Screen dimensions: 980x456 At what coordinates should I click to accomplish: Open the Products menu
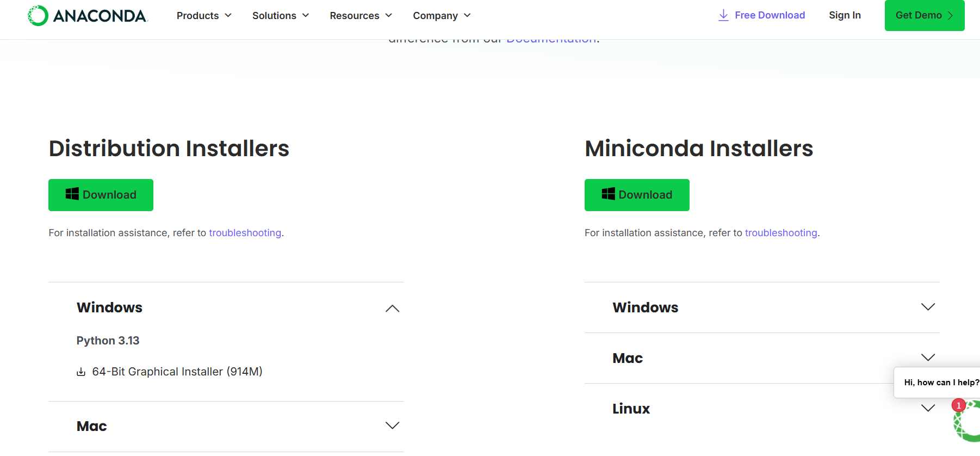point(204,16)
